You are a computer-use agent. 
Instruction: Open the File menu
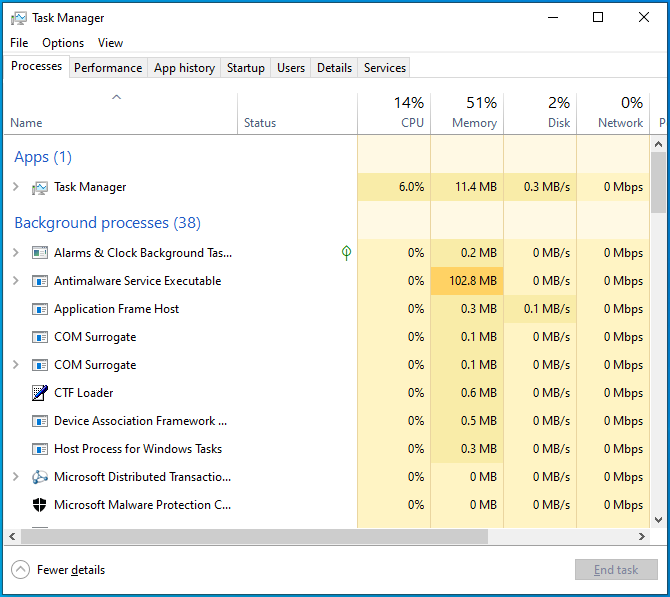point(19,43)
